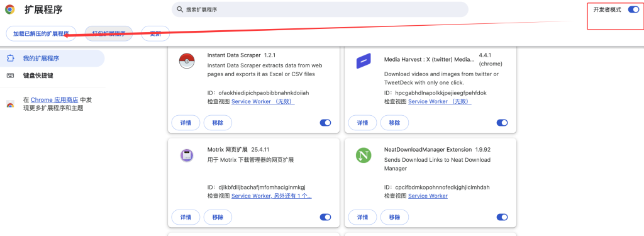Screen dimensions: 644x236
Task: Click the Motrix 网页扩展 name text
Action: (x=228, y=149)
